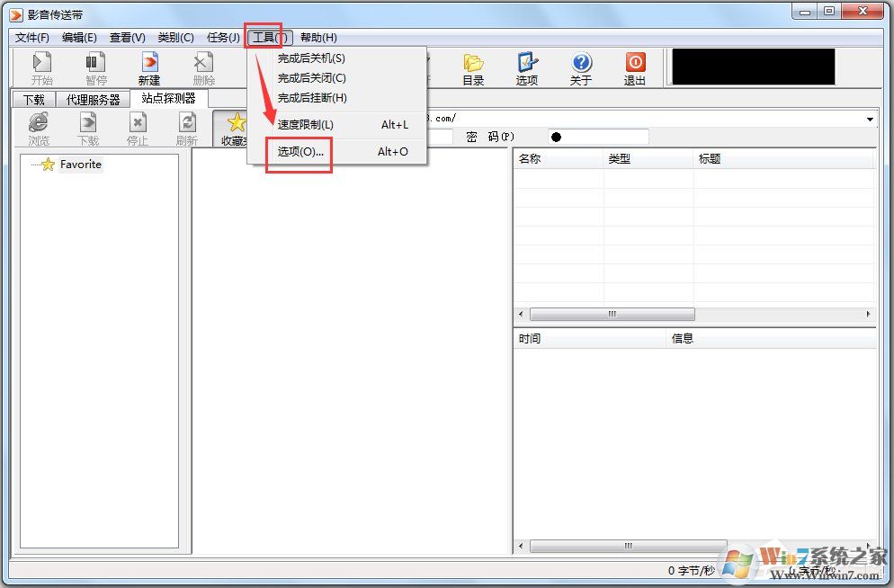Choose 选项(O)... from the Tools menu
894x588 pixels.
298,151
